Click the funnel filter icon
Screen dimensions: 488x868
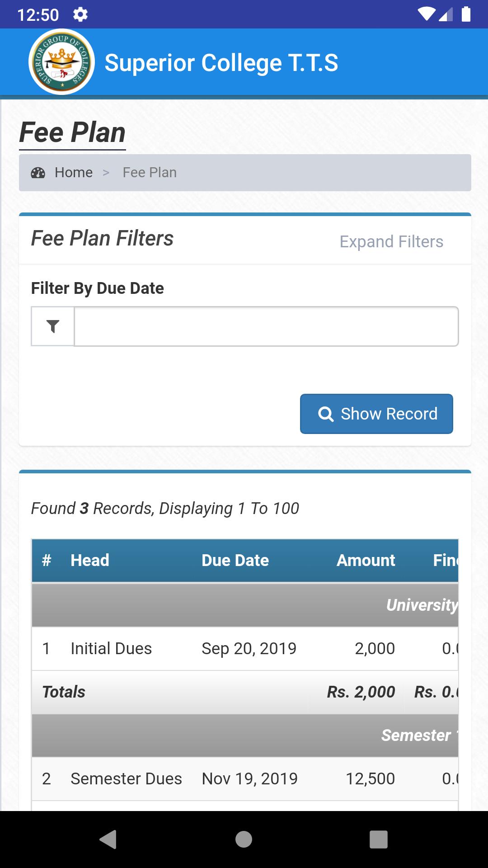coord(53,326)
